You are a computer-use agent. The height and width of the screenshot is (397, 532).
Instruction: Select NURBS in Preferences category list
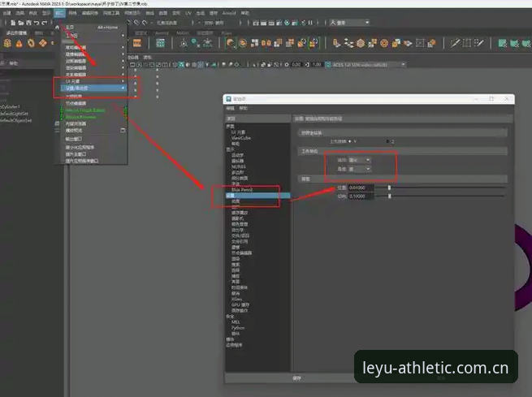239,166
